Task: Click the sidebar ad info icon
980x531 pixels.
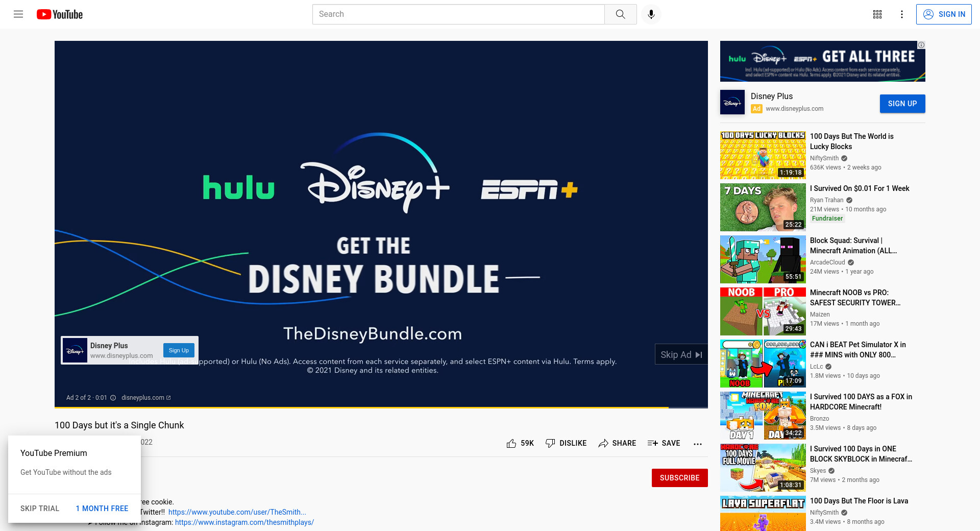Action: click(921, 45)
